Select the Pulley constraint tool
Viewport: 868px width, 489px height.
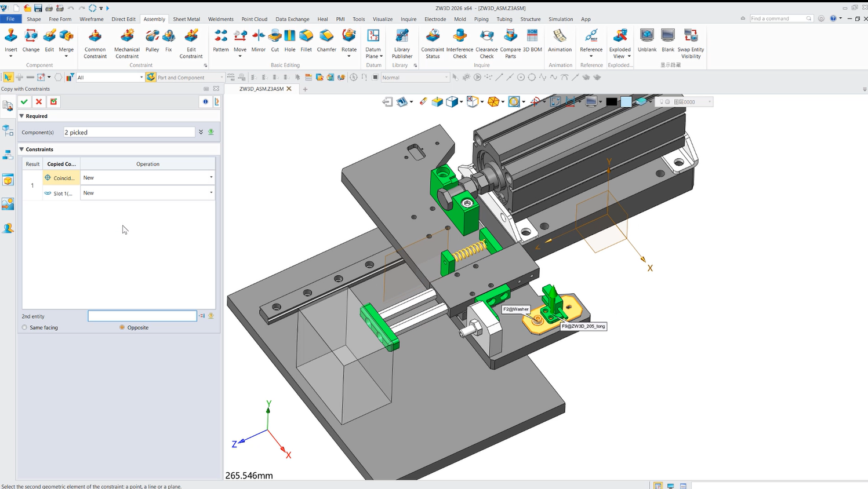(x=152, y=37)
